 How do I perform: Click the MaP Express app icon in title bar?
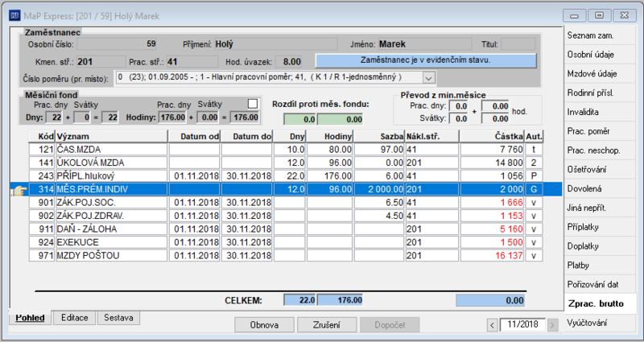pos(14,16)
